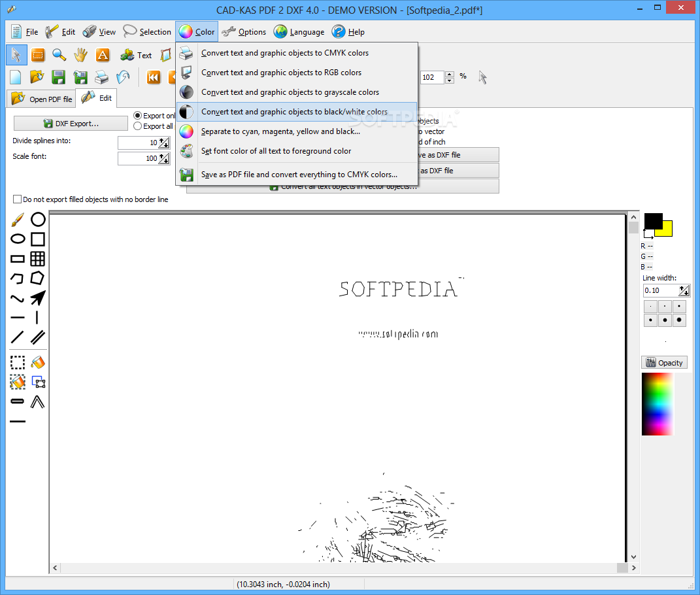The width and height of the screenshot is (700, 595).
Task: Open the View menu
Action: pos(99,32)
